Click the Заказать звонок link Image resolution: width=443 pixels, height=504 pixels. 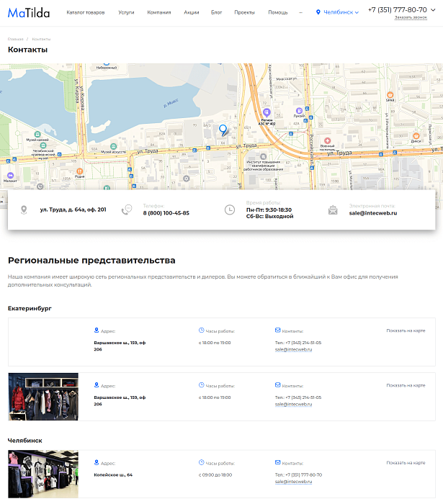(x=410, y=17)
